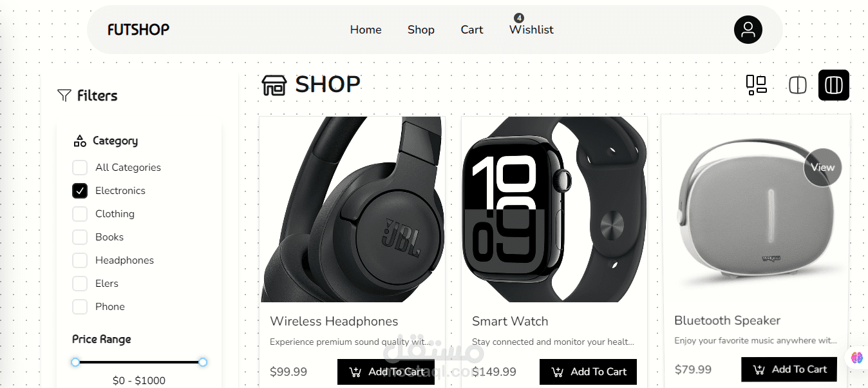This screenshot has height=388, width=868.
Task: Click the storefront icon beside SHOP
Action: (274, 85)
